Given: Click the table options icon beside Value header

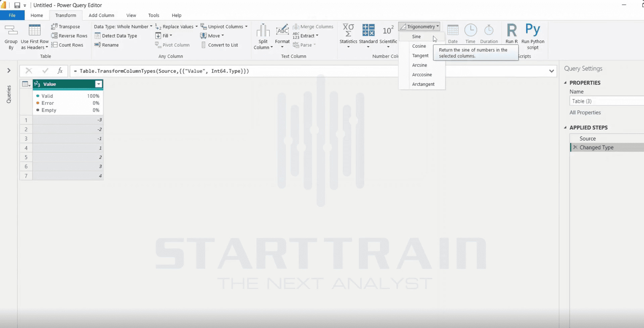Looking at the screenshot, I should coord(26,84).
